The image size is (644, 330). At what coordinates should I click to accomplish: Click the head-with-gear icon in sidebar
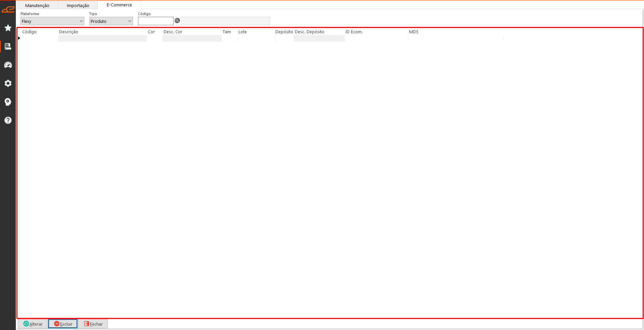[8, 102]
